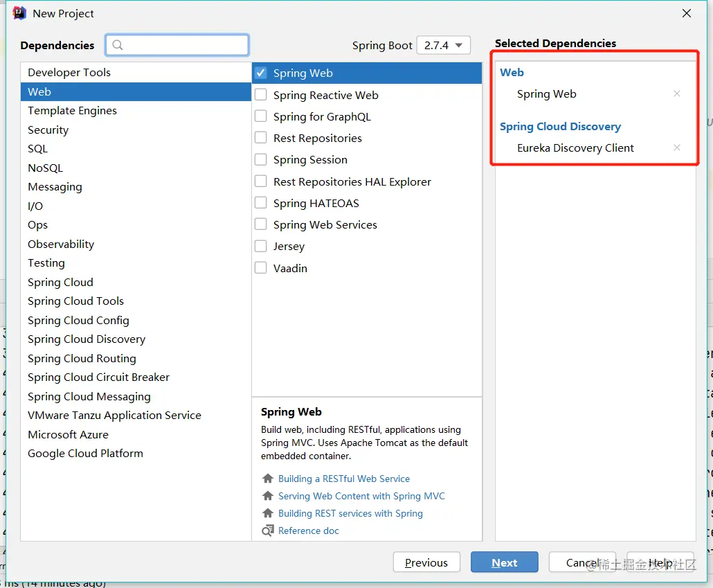
Task: Close the New Project dialog
Action: [x=687, y=13]
